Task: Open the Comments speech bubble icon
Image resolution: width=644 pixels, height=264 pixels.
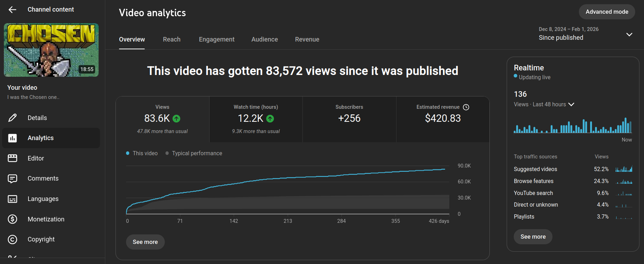Action: point(12,179)
